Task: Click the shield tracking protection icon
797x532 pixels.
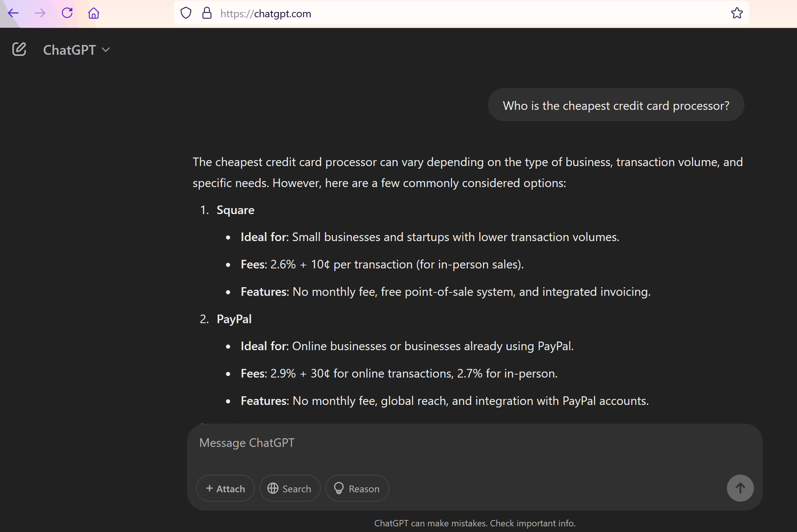Action: [186, 13]
